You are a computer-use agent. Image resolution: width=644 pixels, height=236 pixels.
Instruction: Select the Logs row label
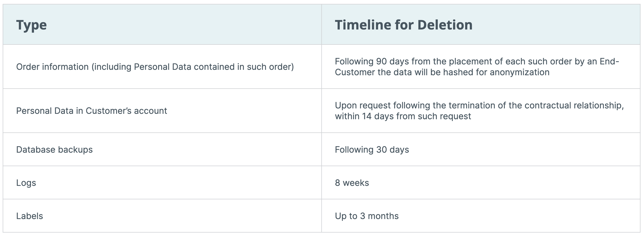[x=26, y=183]
